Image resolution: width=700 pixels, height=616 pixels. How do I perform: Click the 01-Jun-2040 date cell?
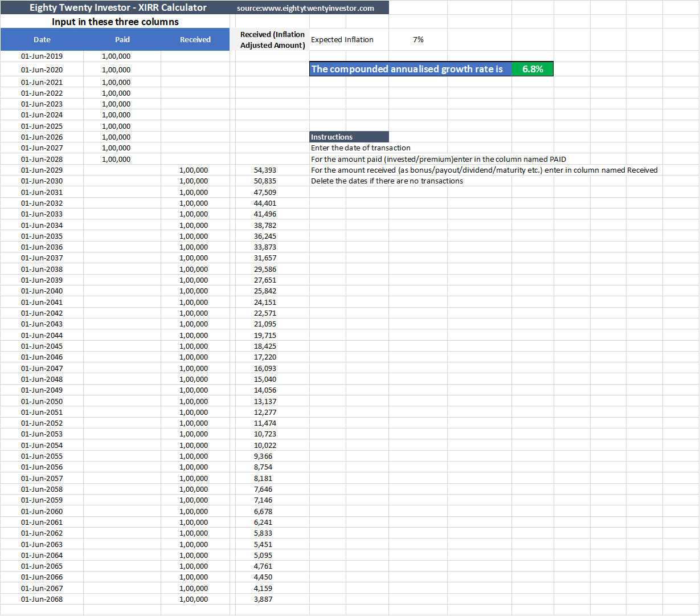pyautogui.click(x=42, y=291)
